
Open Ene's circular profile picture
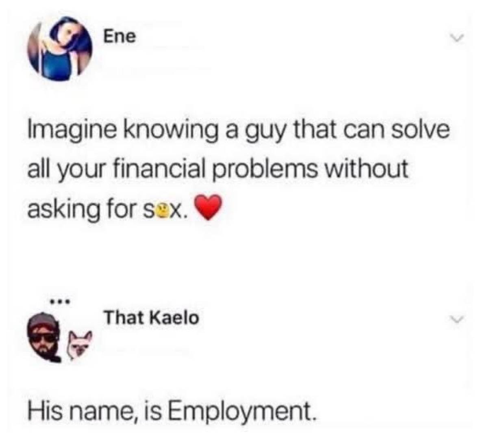(60, 49)
